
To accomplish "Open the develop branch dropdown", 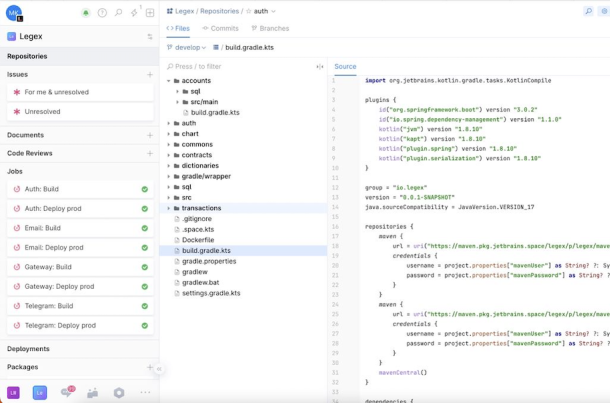I will 187,47.
